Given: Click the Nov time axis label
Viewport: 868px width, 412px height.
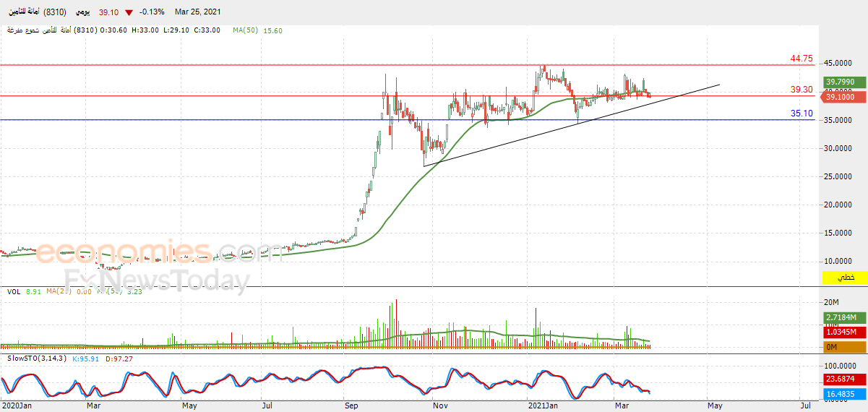Looking at the screenshot, I should pos(440,406).
